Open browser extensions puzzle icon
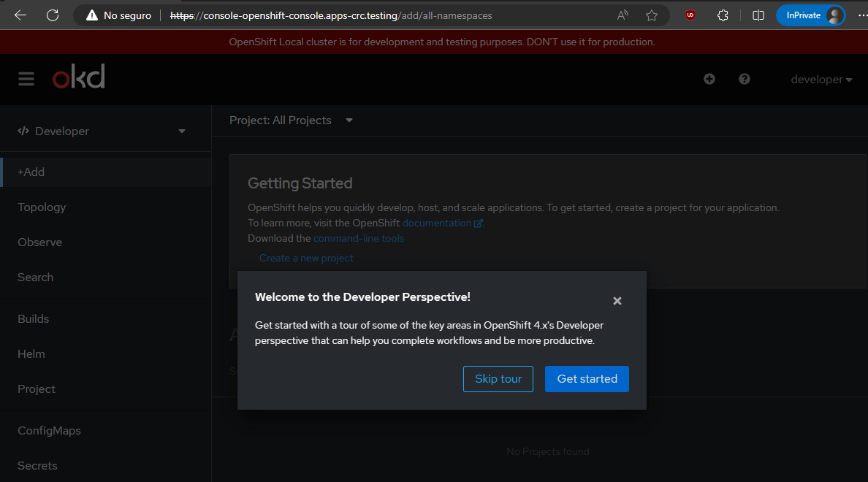This screenshot has height=482, width=868. click(723, 15)
